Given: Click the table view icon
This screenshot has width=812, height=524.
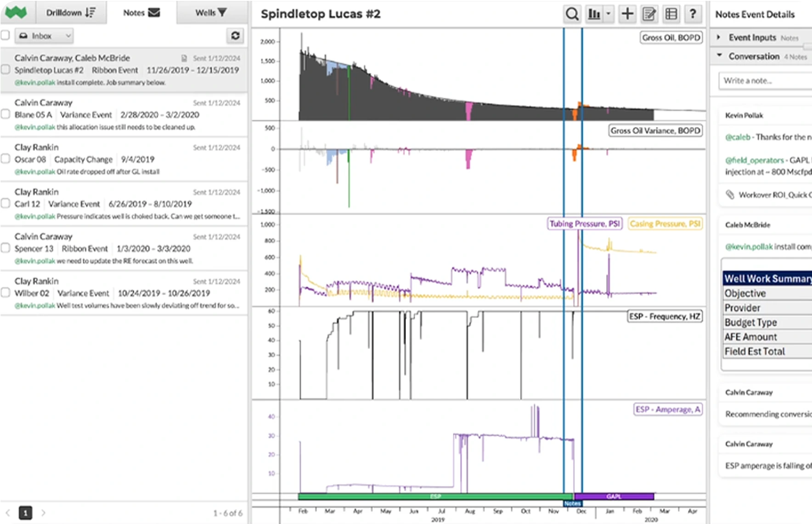Looking at the screenshot, I should coord(671,14).
